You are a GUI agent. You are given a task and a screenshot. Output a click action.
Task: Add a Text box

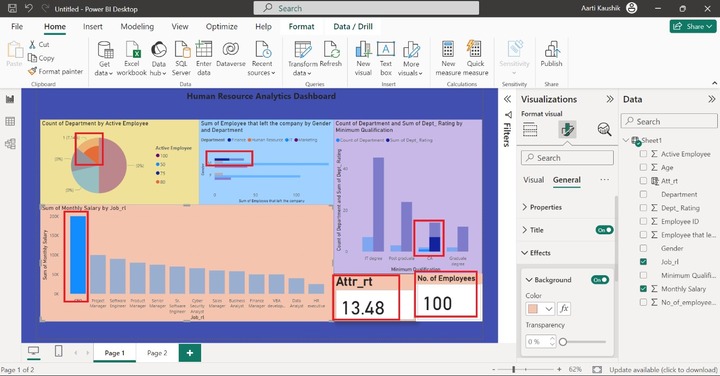pyautogui.click(x=386, y=58)
